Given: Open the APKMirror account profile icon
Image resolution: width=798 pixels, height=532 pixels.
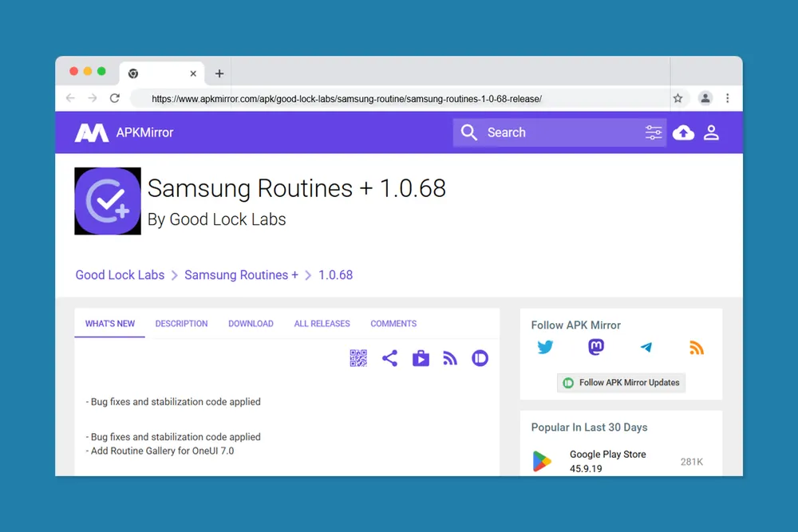Looking at the screenshot, I should [711, 132].
